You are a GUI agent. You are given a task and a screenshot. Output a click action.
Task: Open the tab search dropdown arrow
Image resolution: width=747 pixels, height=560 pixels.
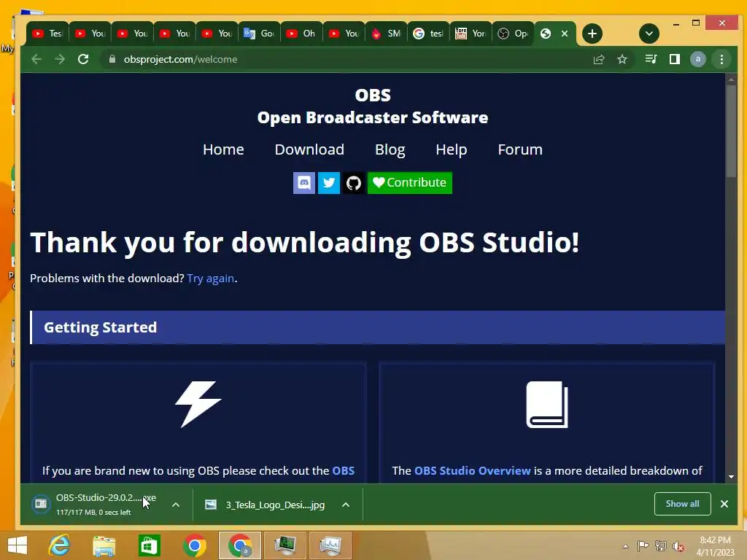coord(649,34)
